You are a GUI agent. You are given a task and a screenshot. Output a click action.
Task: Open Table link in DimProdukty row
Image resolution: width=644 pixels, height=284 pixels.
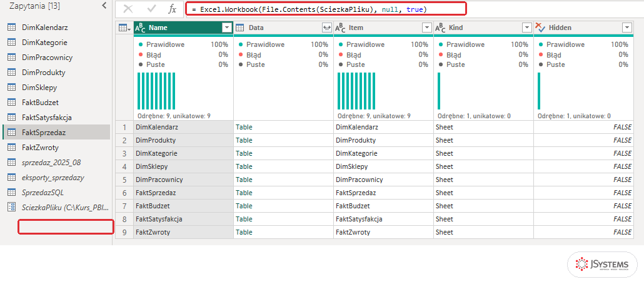pyautogui.click(x=244, y=140)
